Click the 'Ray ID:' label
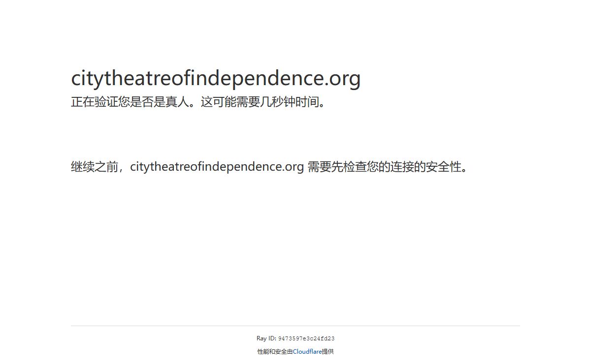This screenshot has height=364, width=591. pos(266,338)
